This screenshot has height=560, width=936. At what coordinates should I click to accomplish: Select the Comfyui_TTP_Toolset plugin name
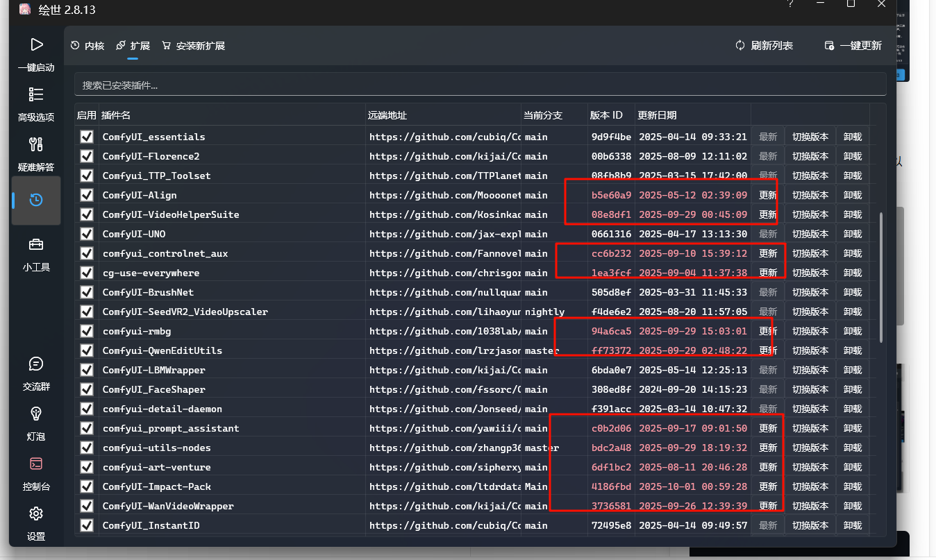156,176
